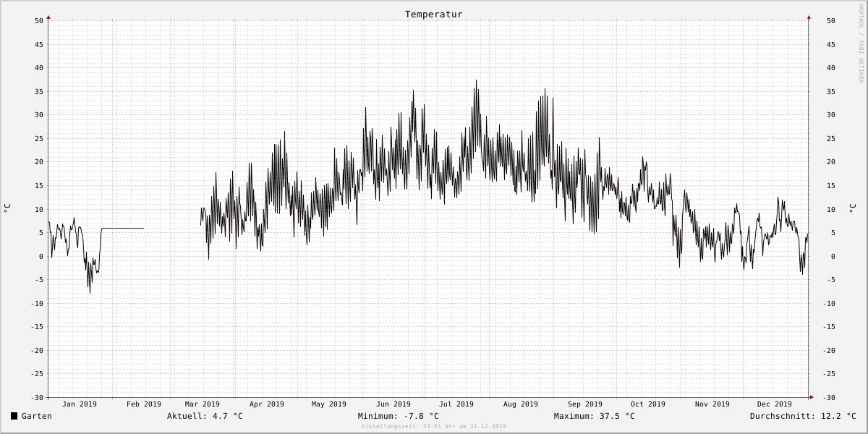This screenshot has height=434, width=868.
Task: Click the Aug 2019 axis label
Action: 521,404
